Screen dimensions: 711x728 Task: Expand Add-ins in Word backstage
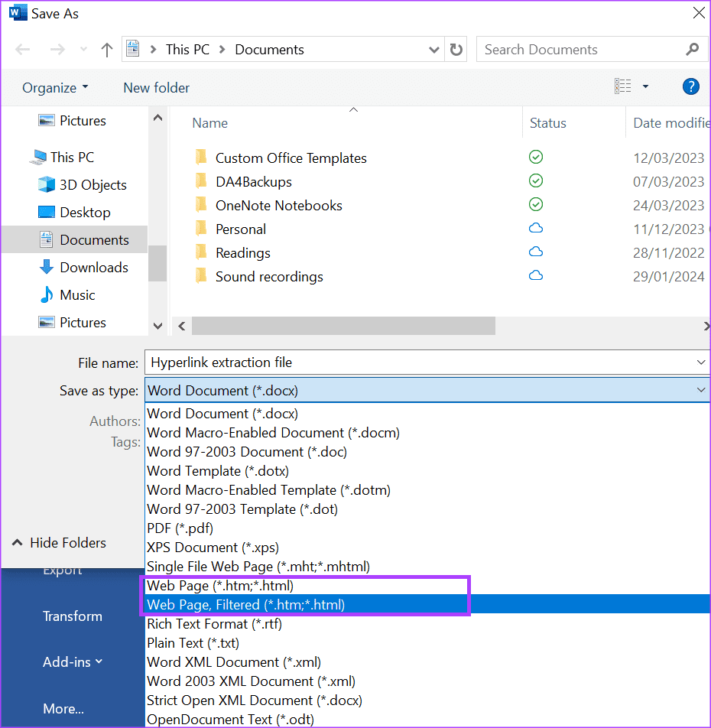(x=73, y=661)
